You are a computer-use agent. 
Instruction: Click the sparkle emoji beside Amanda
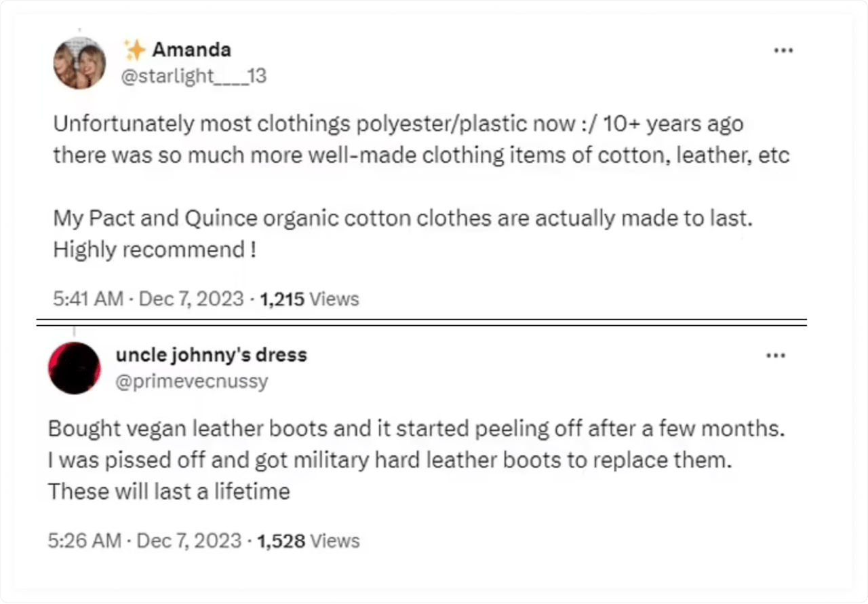(134, 50)
